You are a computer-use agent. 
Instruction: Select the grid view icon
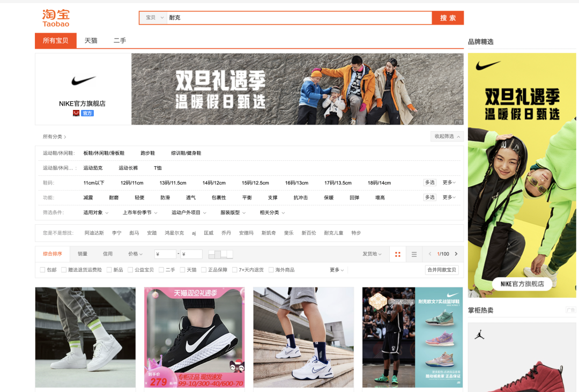(397, 254)
